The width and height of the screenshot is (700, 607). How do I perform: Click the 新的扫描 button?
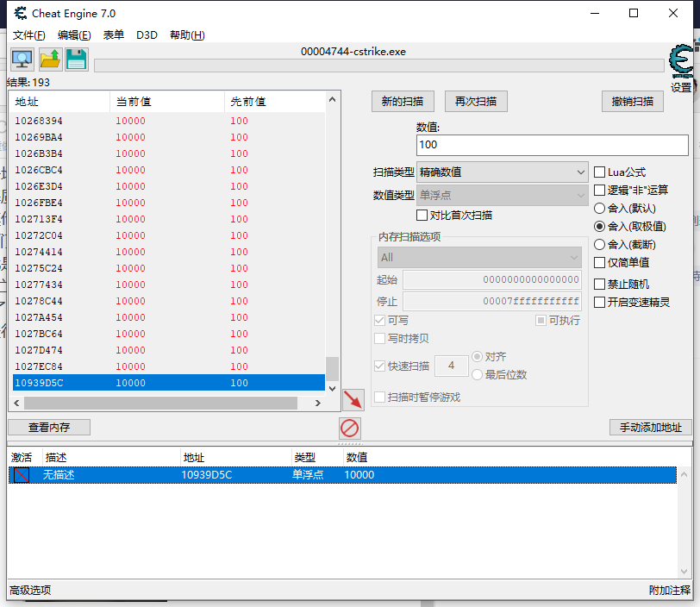click(x=403, y=102)
